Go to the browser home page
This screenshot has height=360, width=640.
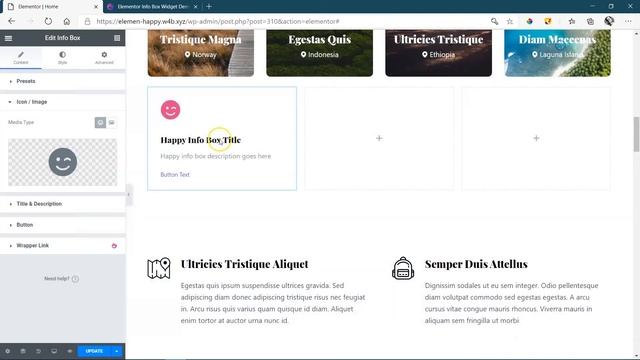coord(67,21)
